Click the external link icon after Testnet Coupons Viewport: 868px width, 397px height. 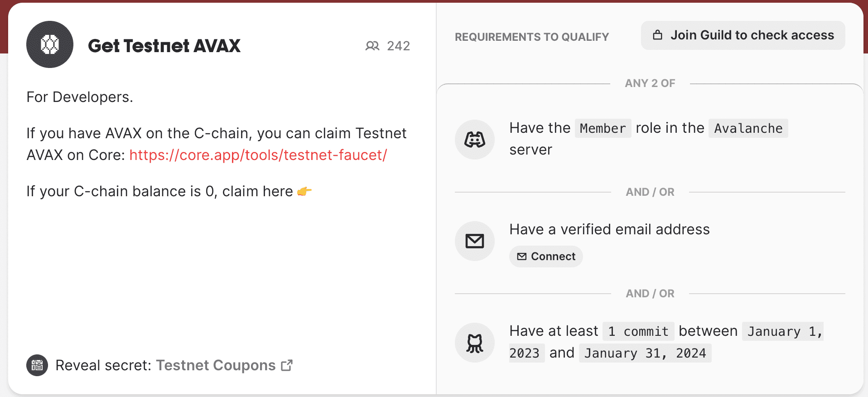click(x=287, y=365)
